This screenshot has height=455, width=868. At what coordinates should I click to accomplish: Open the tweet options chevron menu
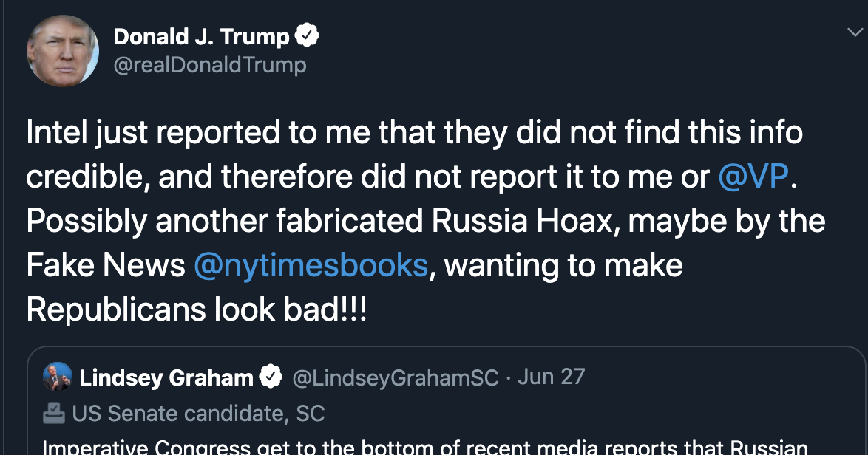tap(852, 32)
